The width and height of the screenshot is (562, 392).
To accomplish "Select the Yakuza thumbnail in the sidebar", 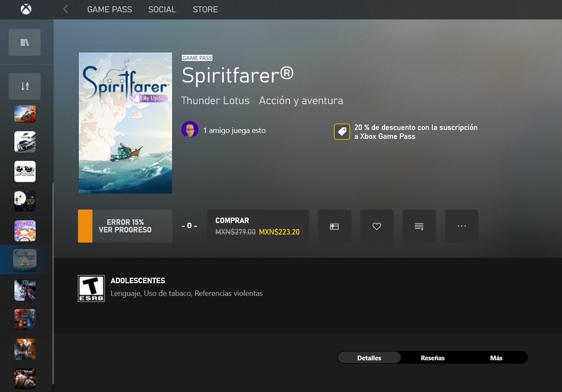I will 25,378.
